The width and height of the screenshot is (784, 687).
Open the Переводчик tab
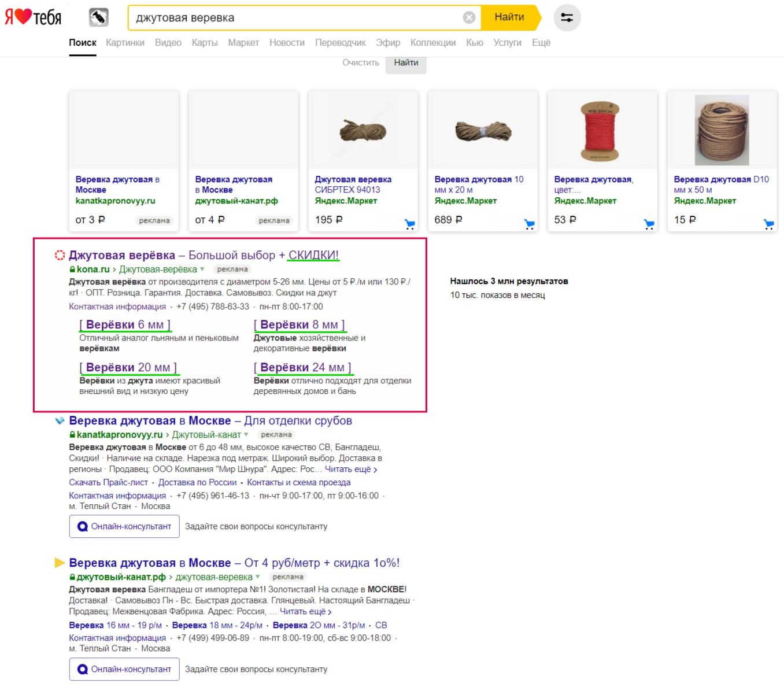(x=341, y=43)
